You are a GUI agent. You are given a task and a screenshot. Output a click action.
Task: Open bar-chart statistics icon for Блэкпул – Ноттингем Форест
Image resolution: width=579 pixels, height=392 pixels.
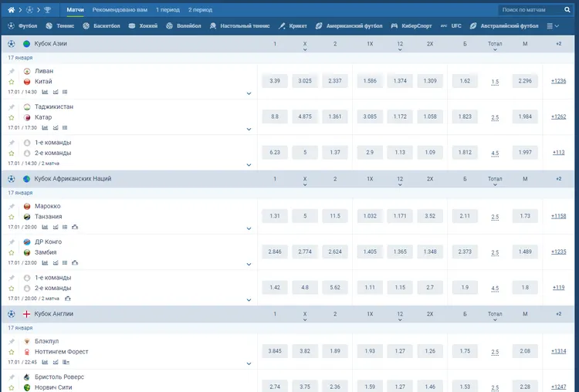click(45, 362)
